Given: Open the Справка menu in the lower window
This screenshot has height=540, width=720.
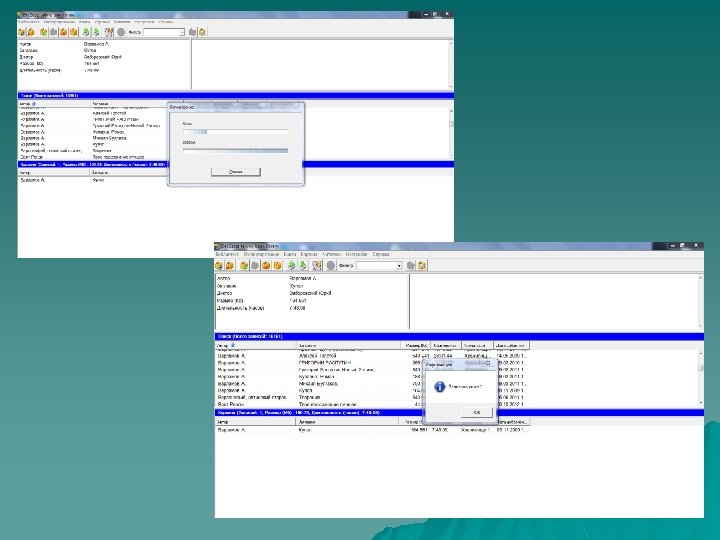Looking at the screenshot, I should tap(381, 254).
